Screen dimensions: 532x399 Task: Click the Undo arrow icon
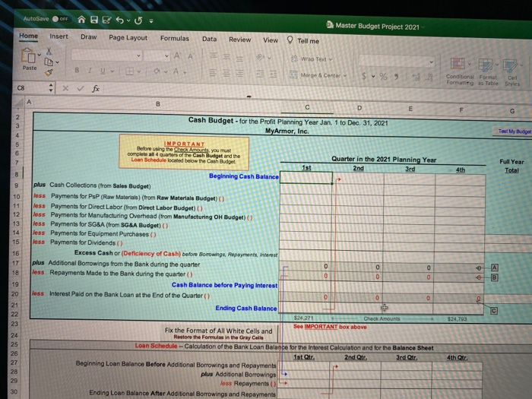pyautogui.click(x=119, y=21)
